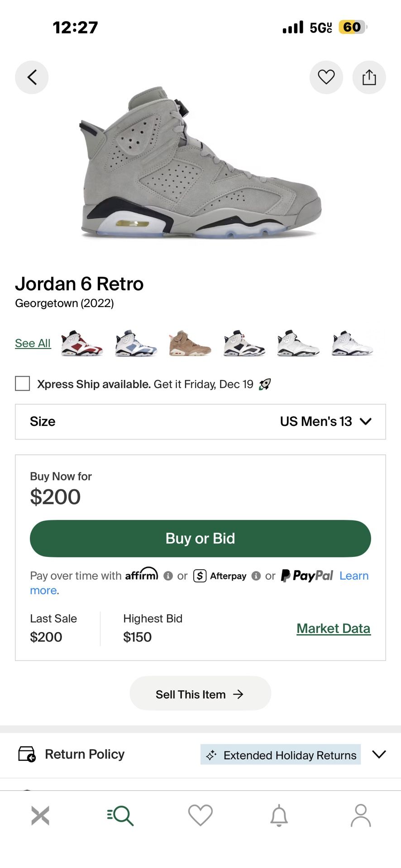
Task: Tap the back arrow button
Action: [32, 77]
